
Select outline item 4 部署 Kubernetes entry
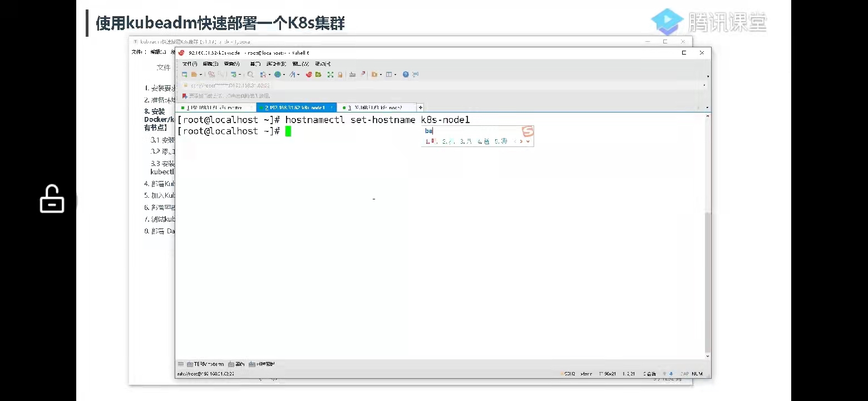pos(160,184)
